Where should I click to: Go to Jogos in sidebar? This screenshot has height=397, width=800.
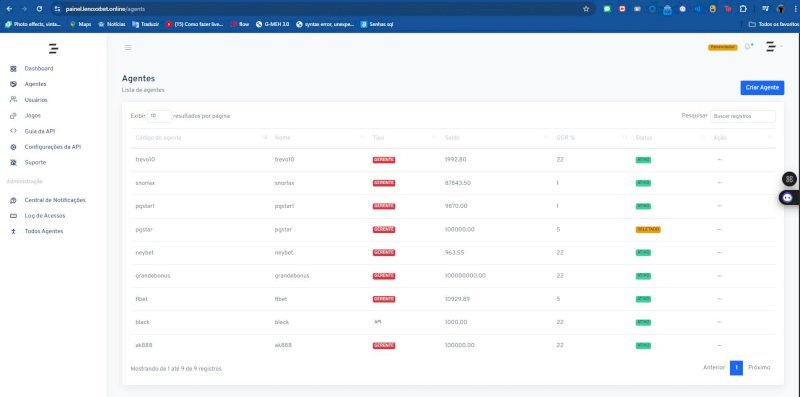[33, 116]
